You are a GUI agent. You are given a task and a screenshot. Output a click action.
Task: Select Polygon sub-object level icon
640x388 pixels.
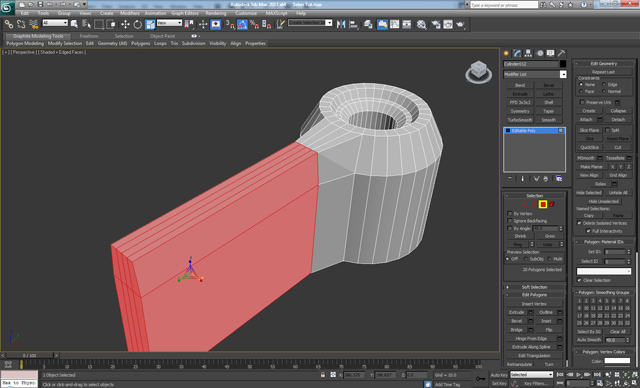tap(543, 204)
